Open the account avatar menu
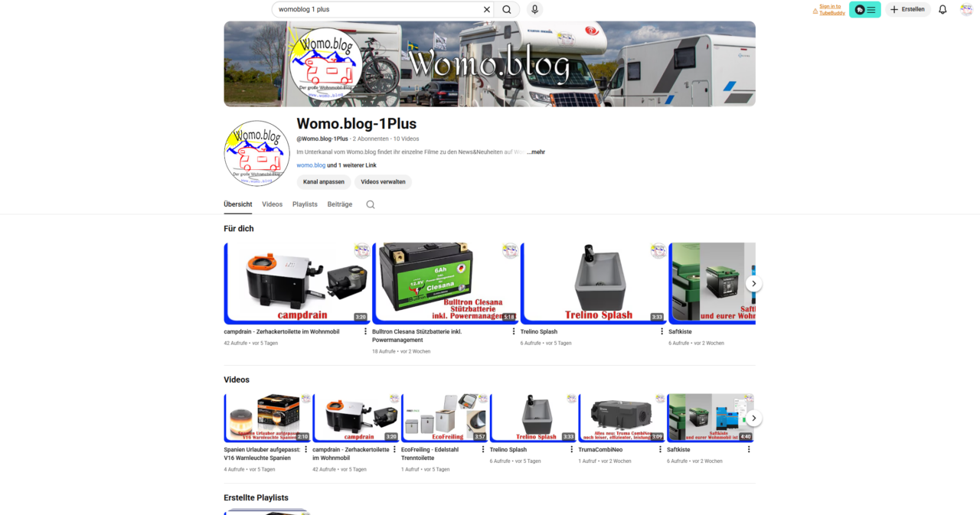The image size is (980, 515). point(966,9)
